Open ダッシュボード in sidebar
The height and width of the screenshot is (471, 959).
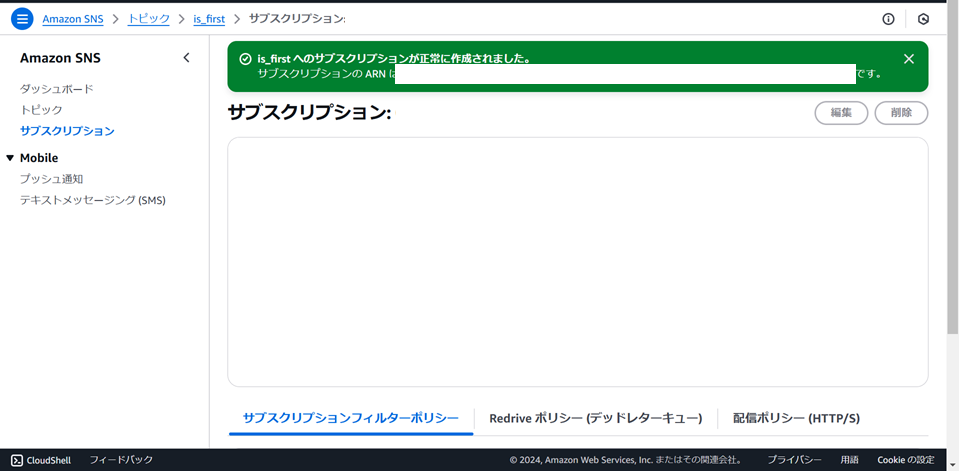(x=57, y=89)
